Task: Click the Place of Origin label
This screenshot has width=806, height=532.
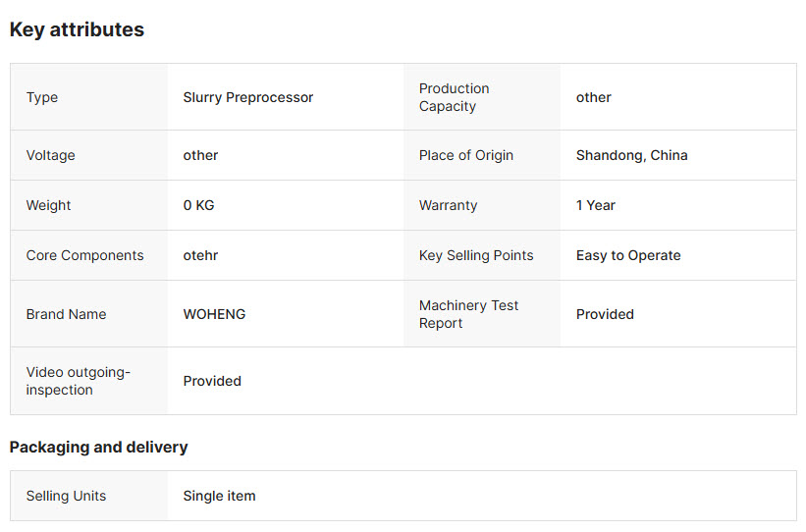Action: tap(465, 155)
